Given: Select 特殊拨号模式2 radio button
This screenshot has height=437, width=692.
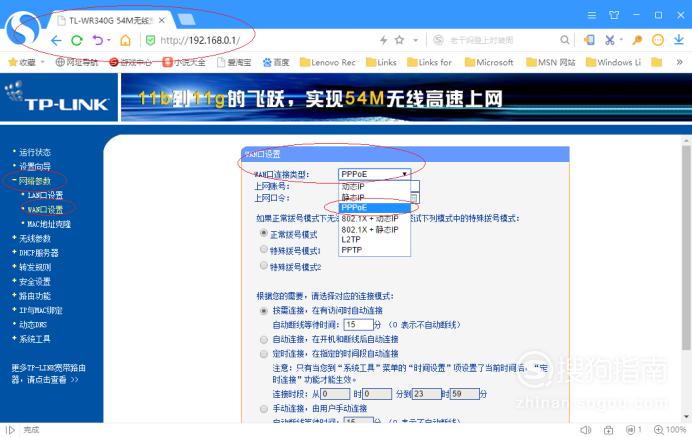Looking at the screenshot, I should point(264,265).
